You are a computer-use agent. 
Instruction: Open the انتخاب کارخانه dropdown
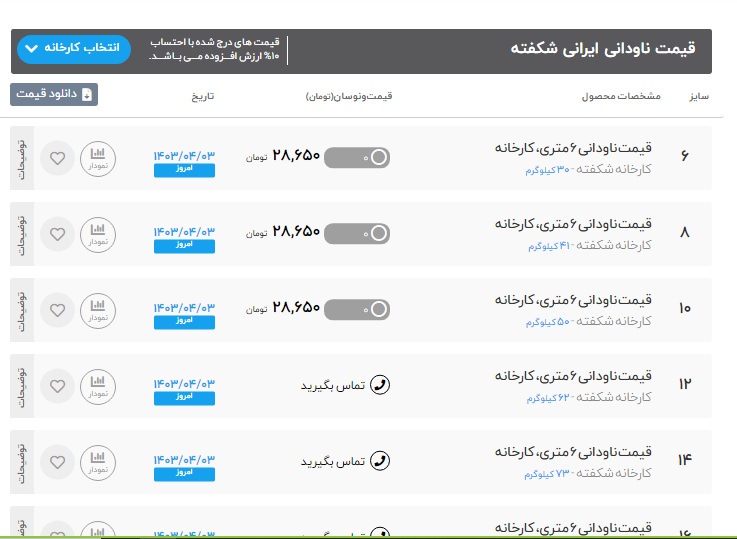[x=74, y=48]
